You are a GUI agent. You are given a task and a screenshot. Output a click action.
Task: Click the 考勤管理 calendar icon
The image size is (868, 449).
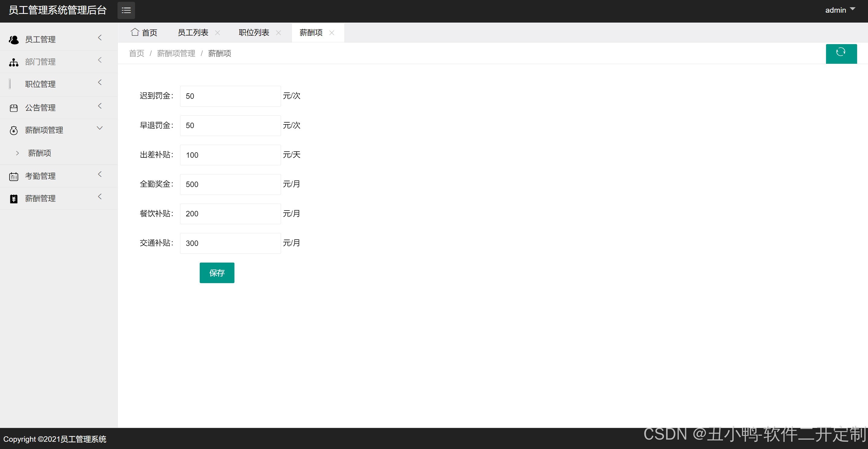pos(14,176)
